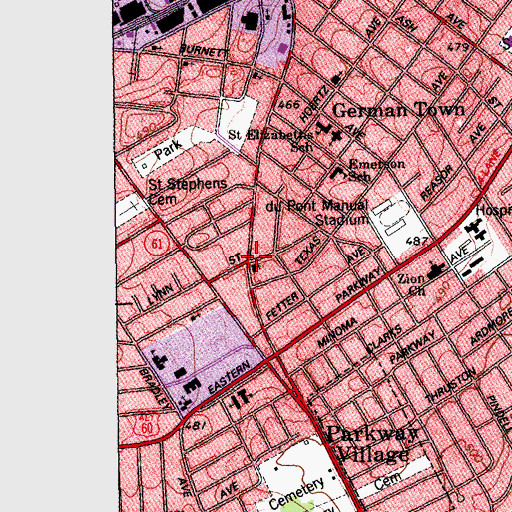Click the TEXAS street name
This screenshot has height=512, width=512.
[x=308, y=250]
